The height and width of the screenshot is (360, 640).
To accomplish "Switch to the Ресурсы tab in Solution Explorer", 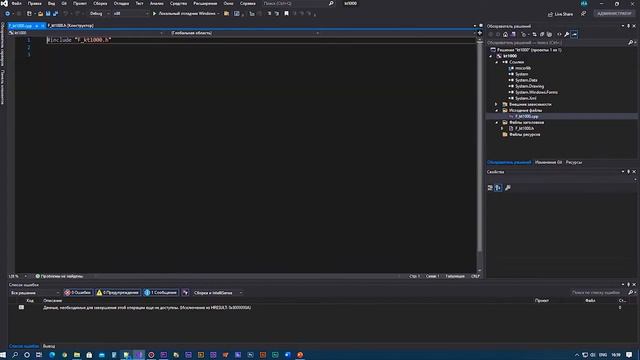I will 573,162.
